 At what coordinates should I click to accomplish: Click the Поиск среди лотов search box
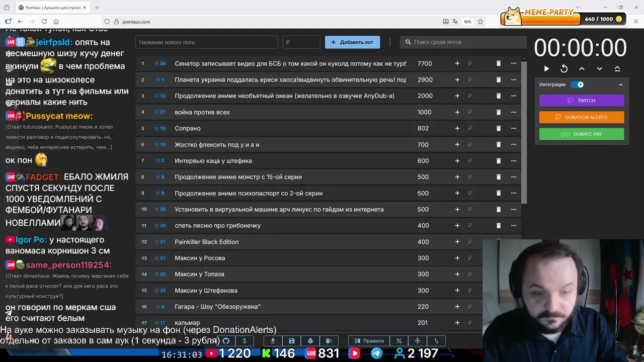click(463, 42)
